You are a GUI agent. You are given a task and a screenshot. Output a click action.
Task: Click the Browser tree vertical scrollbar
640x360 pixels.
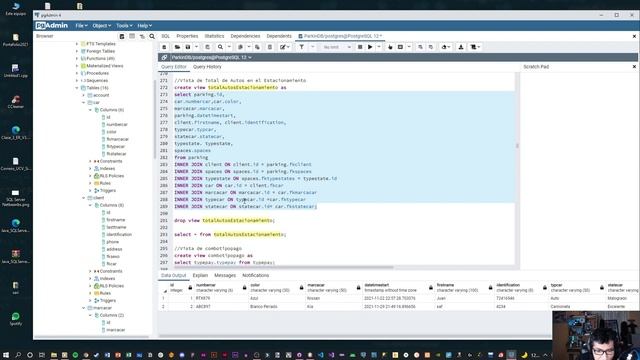[x=155, y=118]
